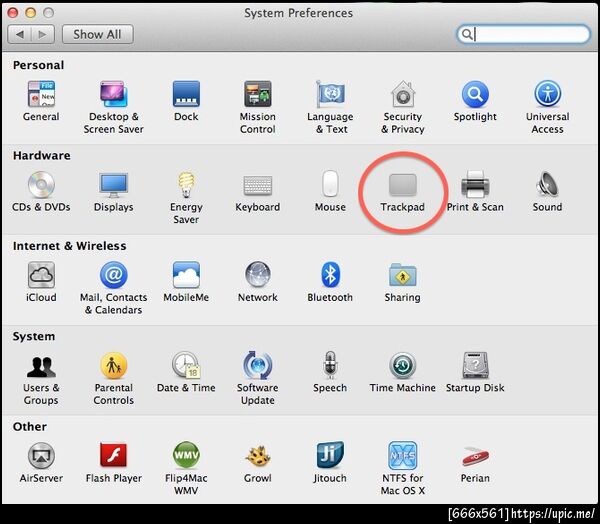Image resolution: width=600 pixels, height=524 pixels.
Task: Go forward with the right arrow button
Action: tap(43, 34)
